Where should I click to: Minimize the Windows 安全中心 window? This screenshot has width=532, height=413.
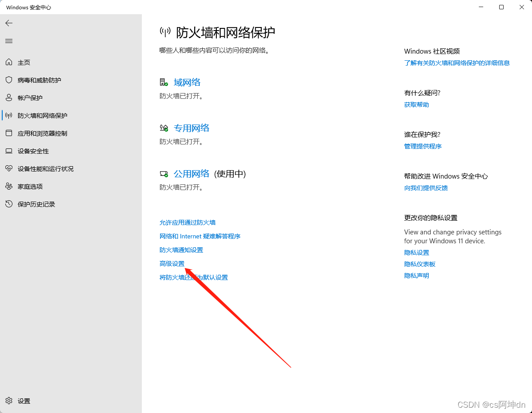tap(481, 7)
